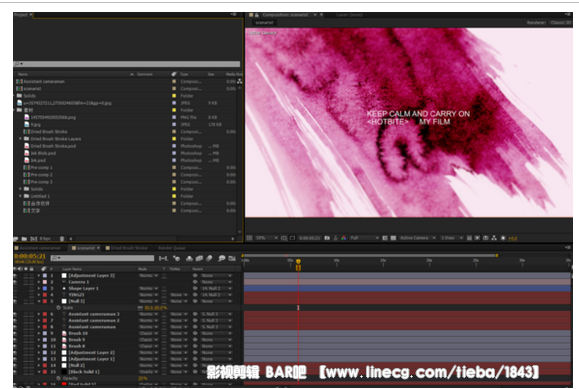Toggle visibility of Brush 10 layer
The image size is (579, 389).
click(x=16, y=333)
